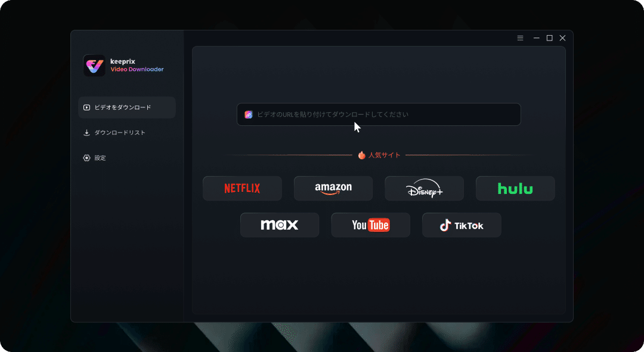644x352 pixels.
Task: Click the flame icon beside 人気サイト
Action: point(361,154)
